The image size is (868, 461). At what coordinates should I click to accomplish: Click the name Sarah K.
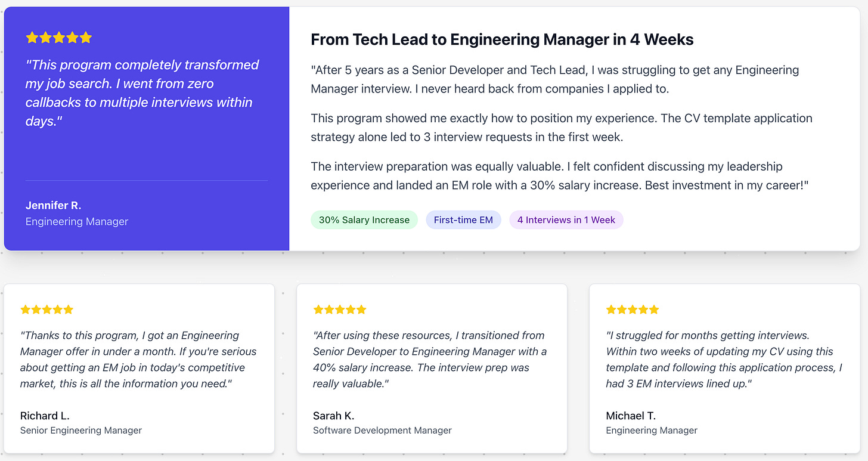tap(333, 416)
